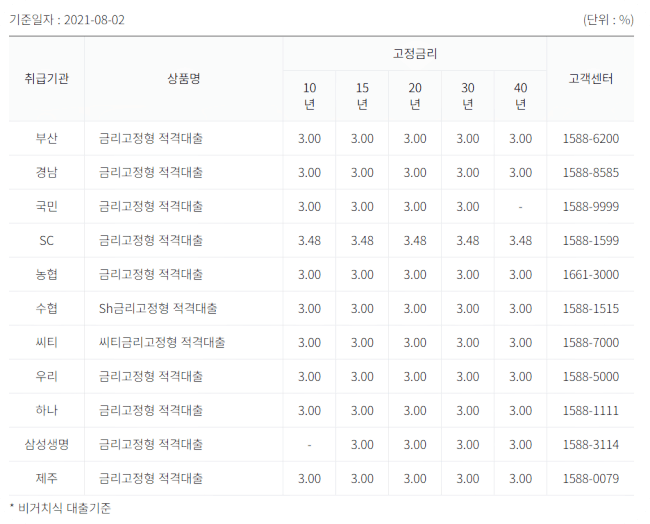Image resolution: width=650 pixels, height=524 pixels.
Task: Click SC row product name 금리고정형 적격대출
Action: (151, 240)
